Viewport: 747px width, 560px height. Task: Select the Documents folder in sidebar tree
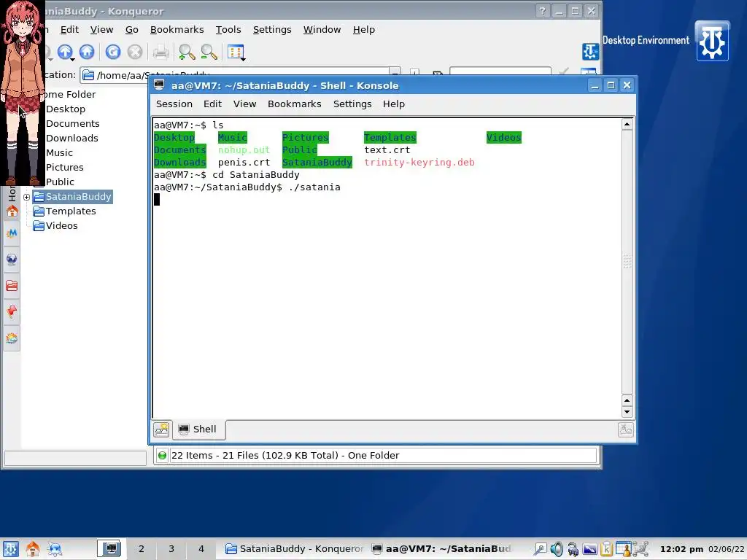tap(72, 124)
